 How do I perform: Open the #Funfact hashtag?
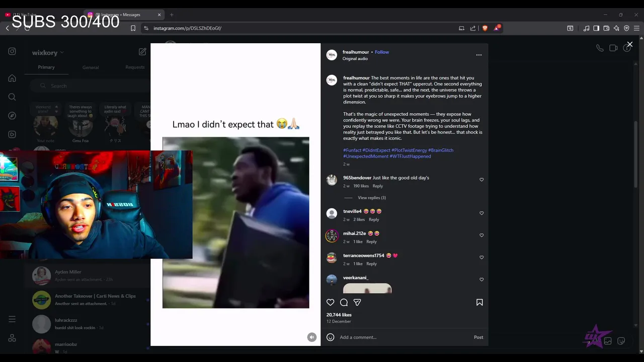pyautogui.click(x=352, y=150)
